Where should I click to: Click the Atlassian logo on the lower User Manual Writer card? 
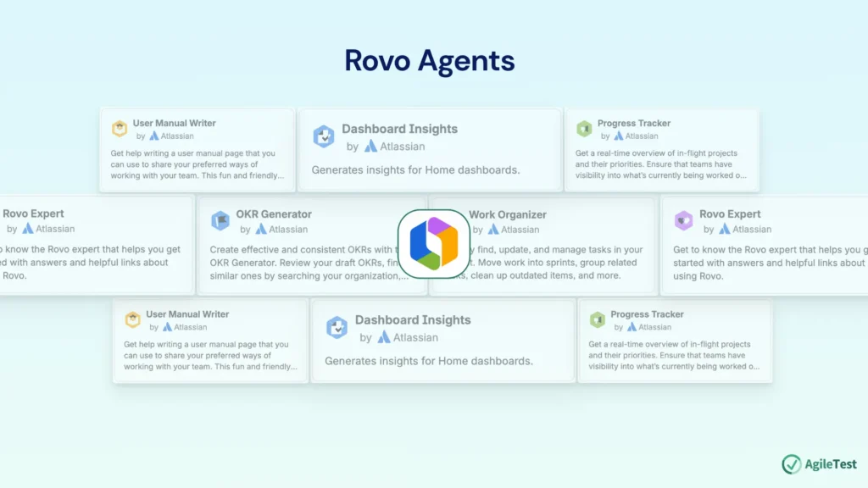click(168, 327)
